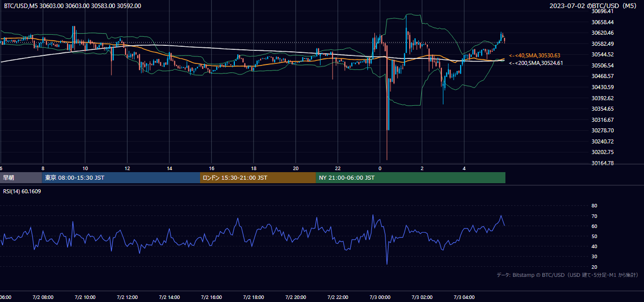Image resolution: width=644 pixels, height=302 pixels.
Task: Click the RSI scale value 80
Action: (594, 206)
